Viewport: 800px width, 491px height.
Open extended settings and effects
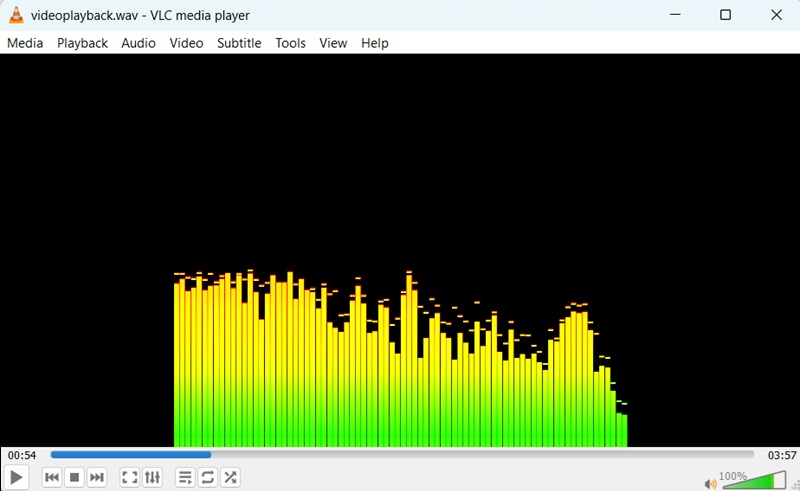coord(152,477)
